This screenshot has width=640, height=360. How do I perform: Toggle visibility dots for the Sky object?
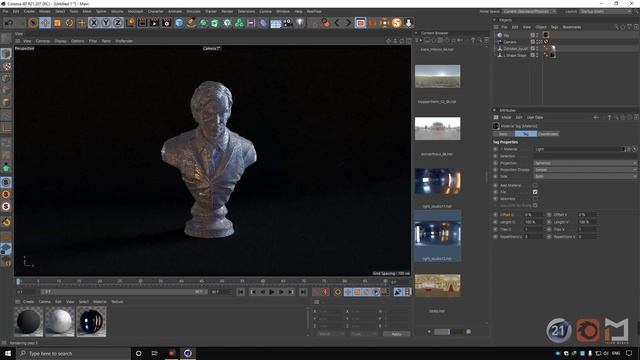(537, 36)
